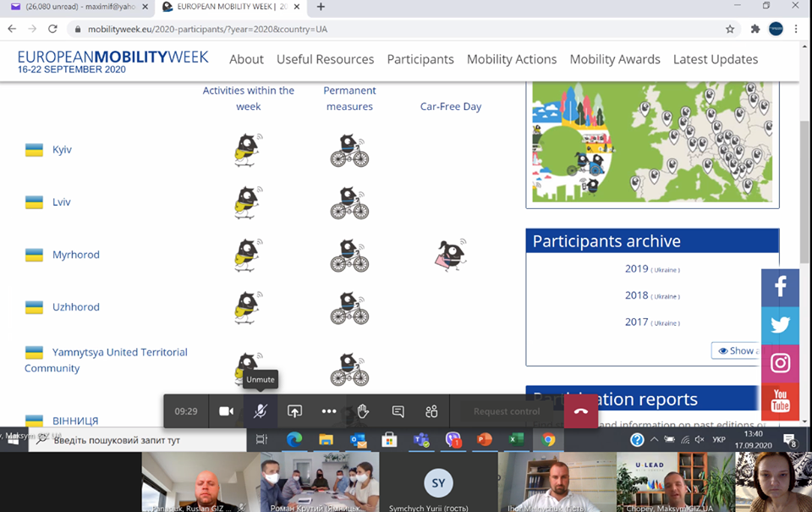Open more actions in meeting toolbar

(x=329, y=411)
